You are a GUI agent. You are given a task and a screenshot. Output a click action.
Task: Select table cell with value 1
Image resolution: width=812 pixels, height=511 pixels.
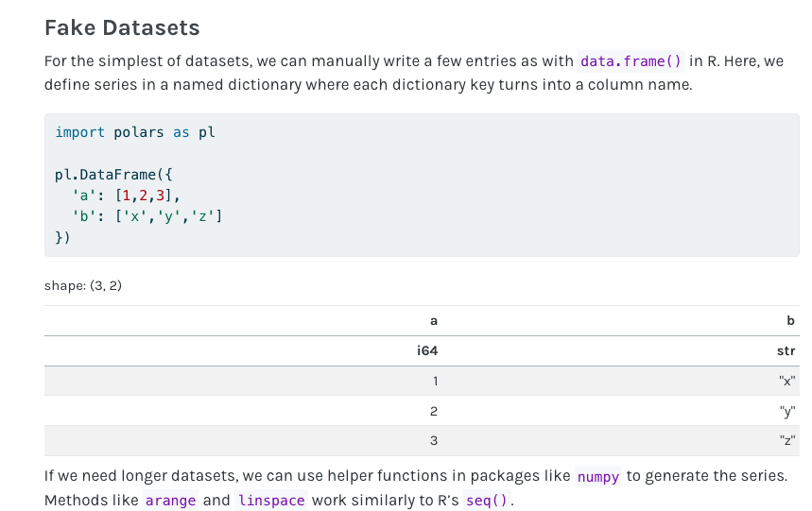[435, 382]
